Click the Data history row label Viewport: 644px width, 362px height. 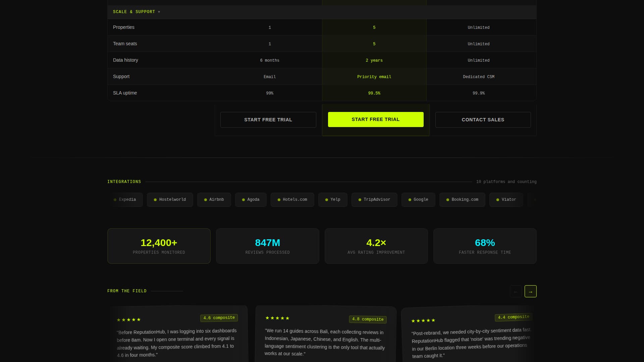[125, 60]
